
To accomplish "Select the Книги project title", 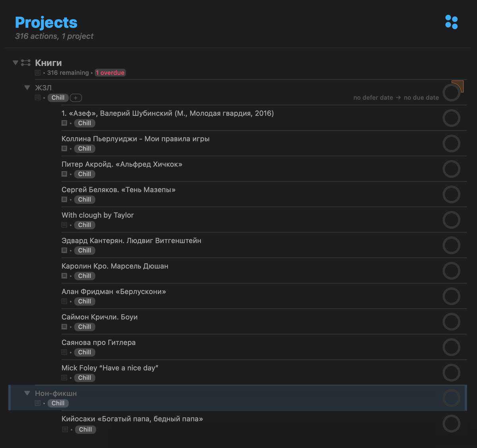I will (x=48, y=63).
